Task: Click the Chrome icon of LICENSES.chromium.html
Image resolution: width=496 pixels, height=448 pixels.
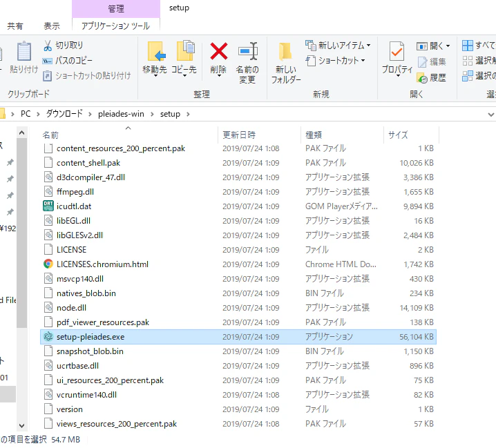Action: pyautogui.click(x=48, y=264)
